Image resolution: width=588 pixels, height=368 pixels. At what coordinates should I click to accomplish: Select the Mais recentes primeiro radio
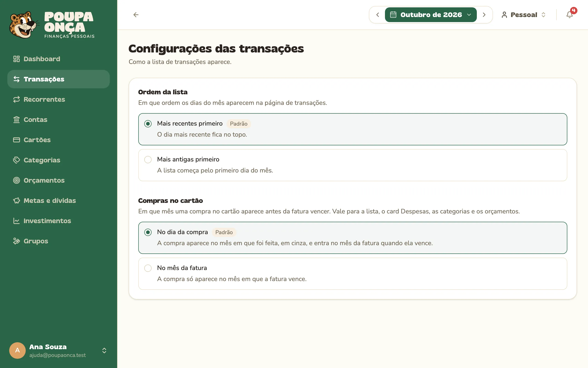pos(148,124)
